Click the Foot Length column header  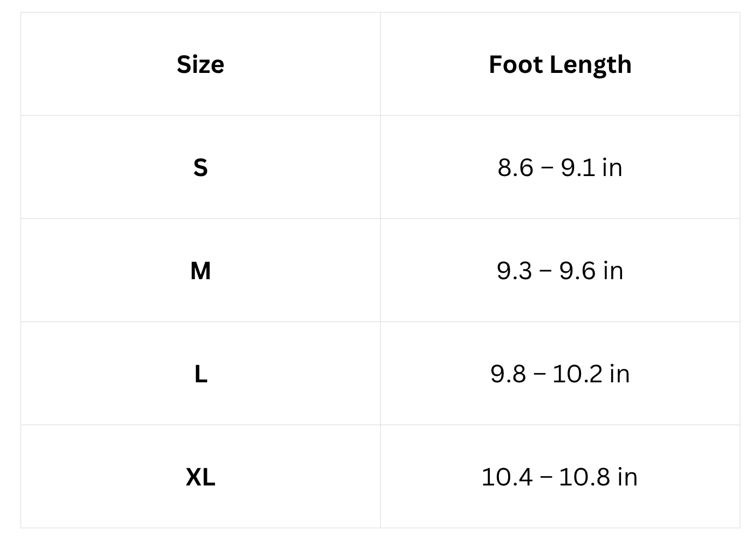click(560, 64)
